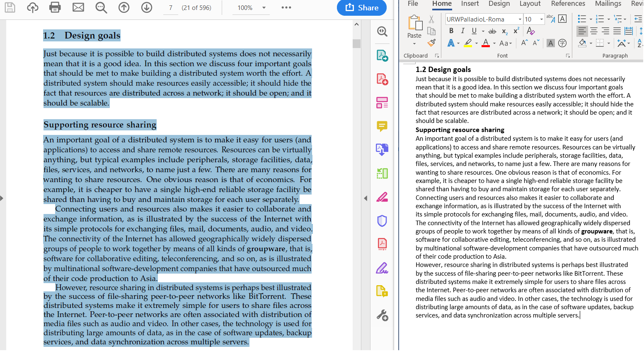Clear all formatting with eraser A icon
The image size is (644, 351).
click(x=531, y=31)
